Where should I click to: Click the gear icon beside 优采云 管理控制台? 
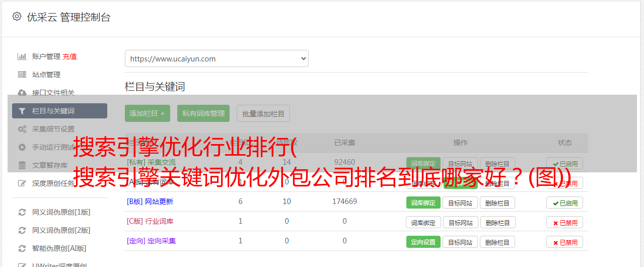click(17, 17)
